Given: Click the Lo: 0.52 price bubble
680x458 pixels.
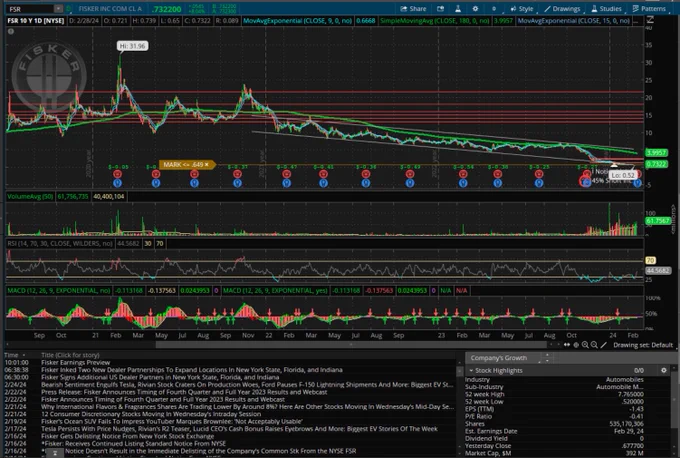Looking at the screenshot, I should (x=623, y=175).
